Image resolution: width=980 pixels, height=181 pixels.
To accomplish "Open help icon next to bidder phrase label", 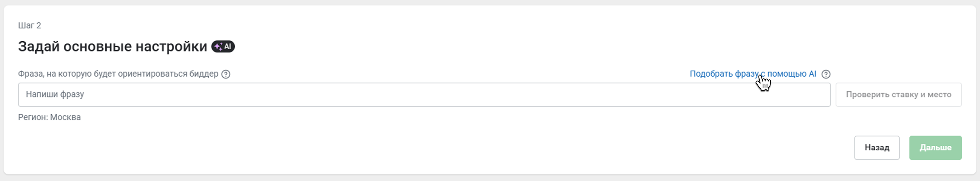I will [226, 74].
